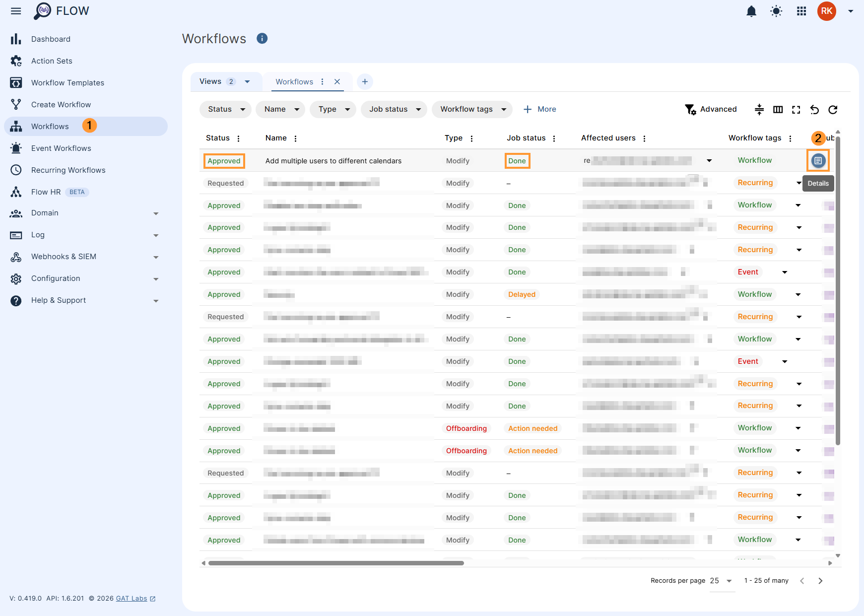Click the hamburger menu to collapse sidebar

pyautogui.click(x=15, y=11)
